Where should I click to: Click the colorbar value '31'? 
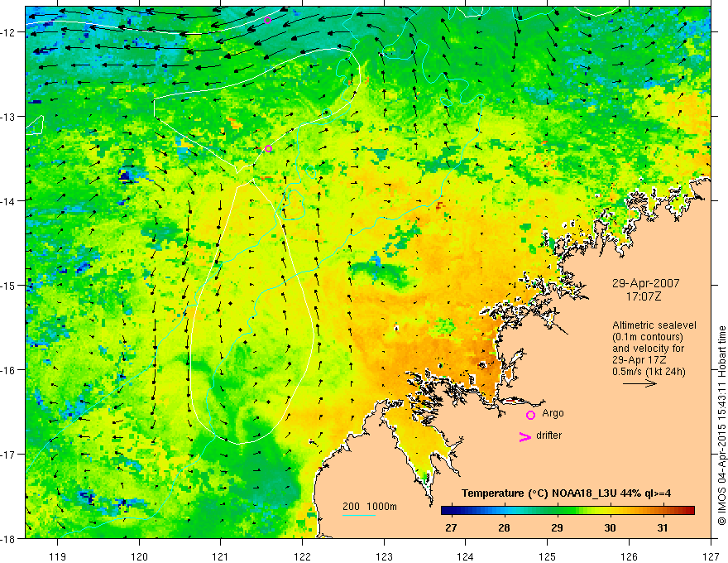point(663,527)
